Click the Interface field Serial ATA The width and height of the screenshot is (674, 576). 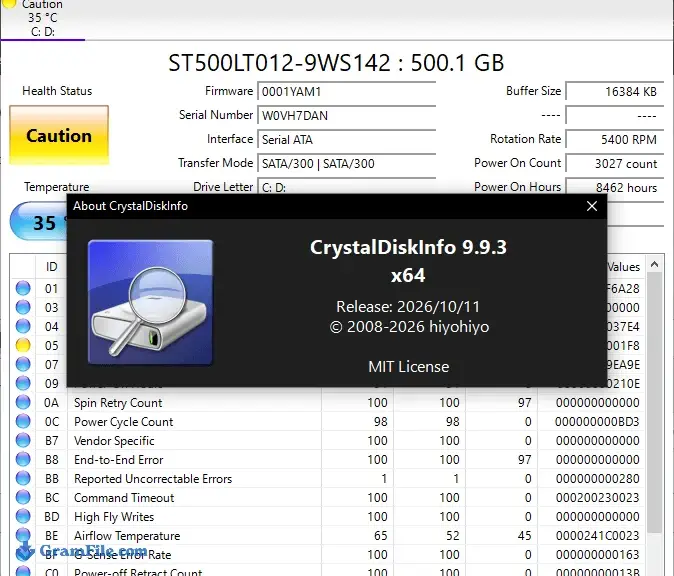[x=346, y=140]
